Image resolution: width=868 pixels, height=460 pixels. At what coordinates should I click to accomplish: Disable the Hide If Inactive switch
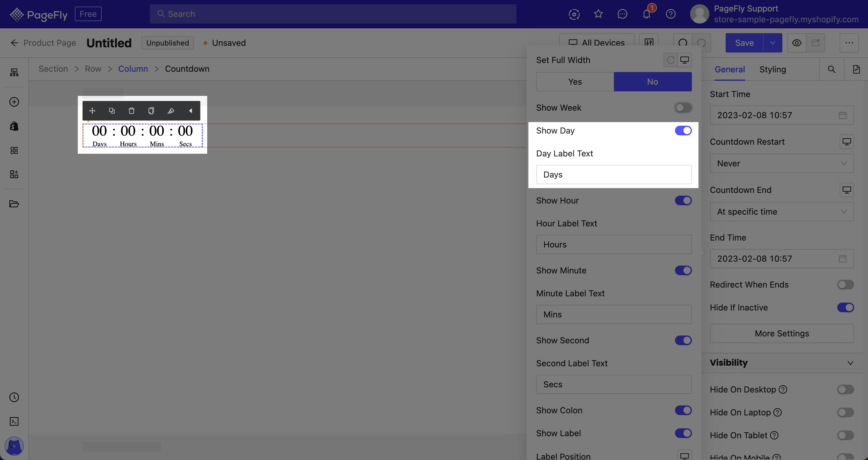click(845, 307)
